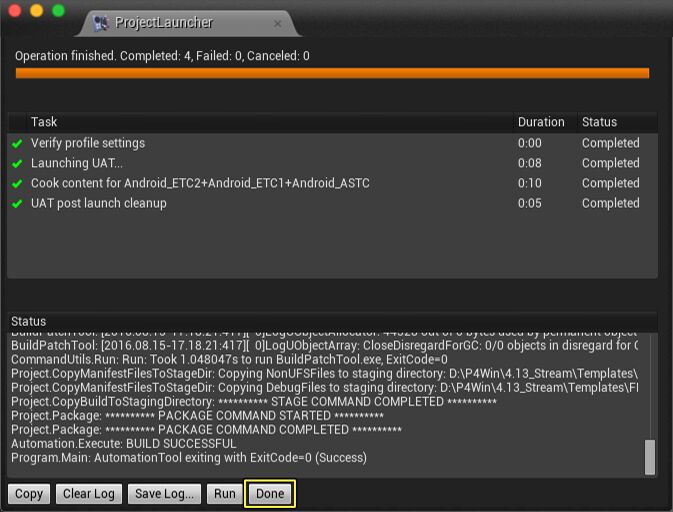This screenshot has height=512, width=673.
Task: Select the Verify profile settings row
Action: point(332,143)
